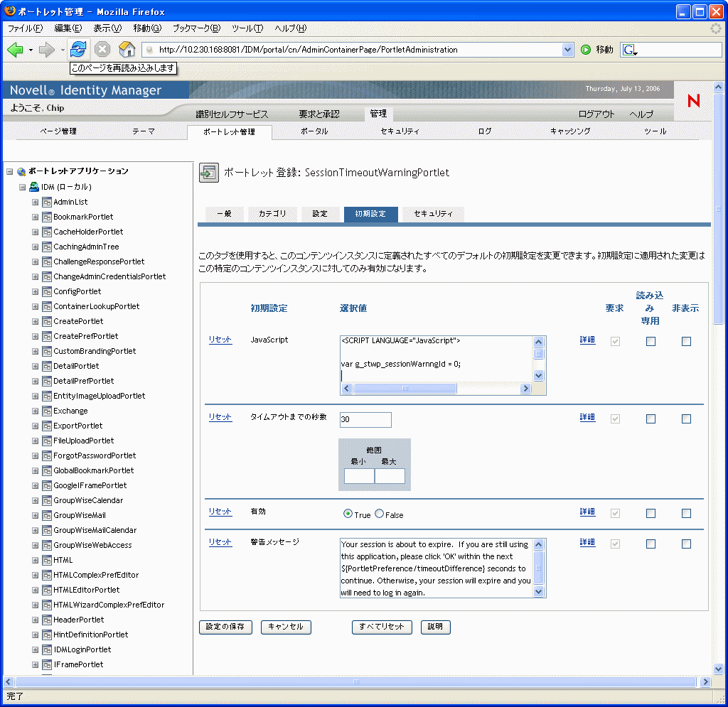Click the page horizontal scrollbar thumb

click(355, 681)
